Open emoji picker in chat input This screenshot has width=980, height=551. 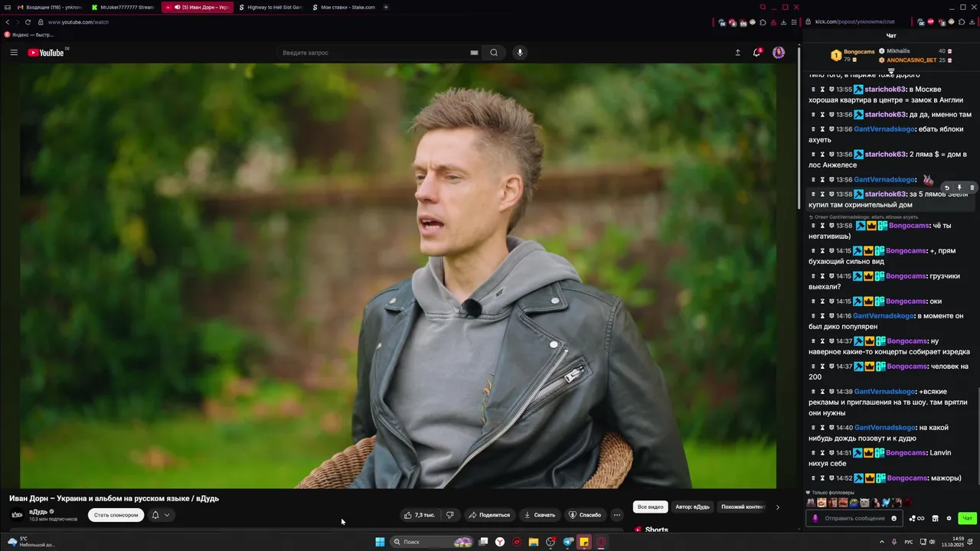point(893,518)
